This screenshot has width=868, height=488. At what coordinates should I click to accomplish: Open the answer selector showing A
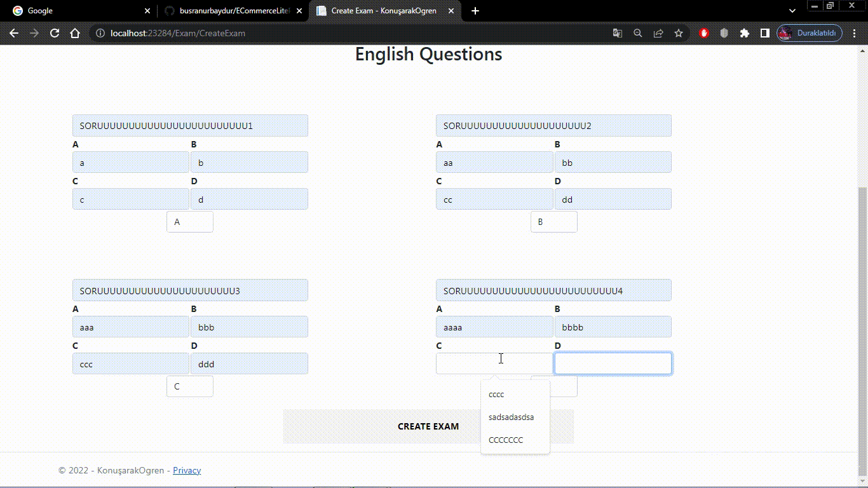point(190,222)
